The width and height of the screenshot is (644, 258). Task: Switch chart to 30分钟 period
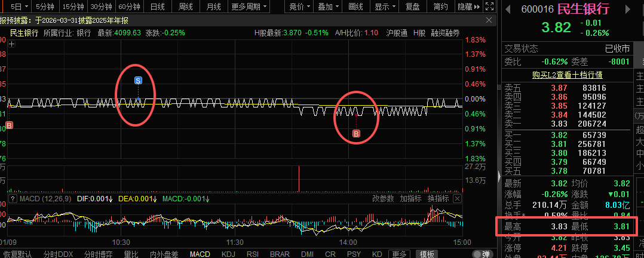point(101,7)
